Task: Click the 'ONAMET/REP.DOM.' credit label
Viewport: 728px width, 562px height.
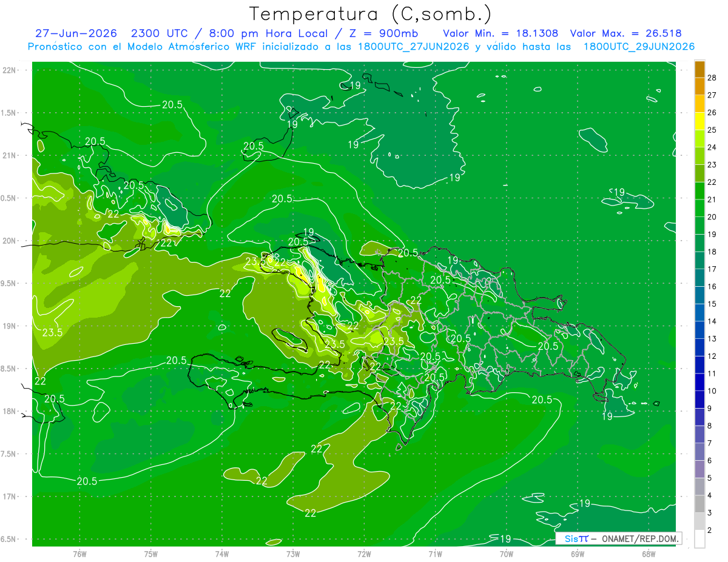Action: coord(639,538)
